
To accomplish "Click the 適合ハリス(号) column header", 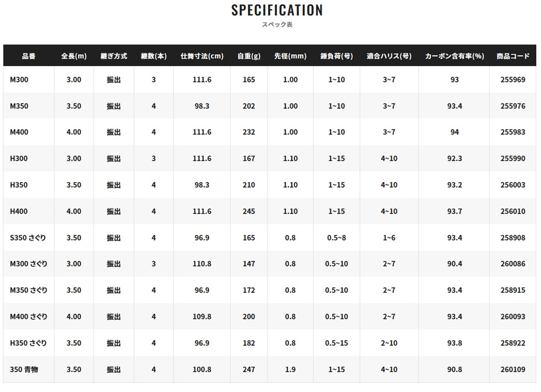I will [389, 56].
